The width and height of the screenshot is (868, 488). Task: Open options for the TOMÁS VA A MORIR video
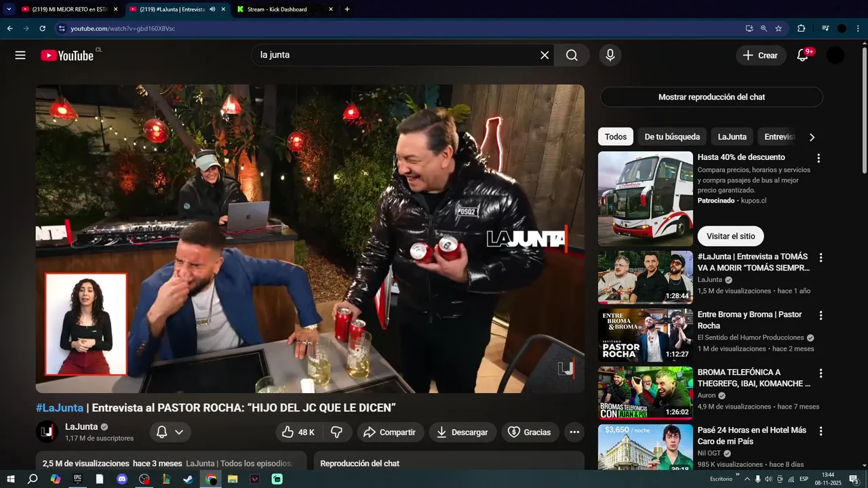coord(821,258)
